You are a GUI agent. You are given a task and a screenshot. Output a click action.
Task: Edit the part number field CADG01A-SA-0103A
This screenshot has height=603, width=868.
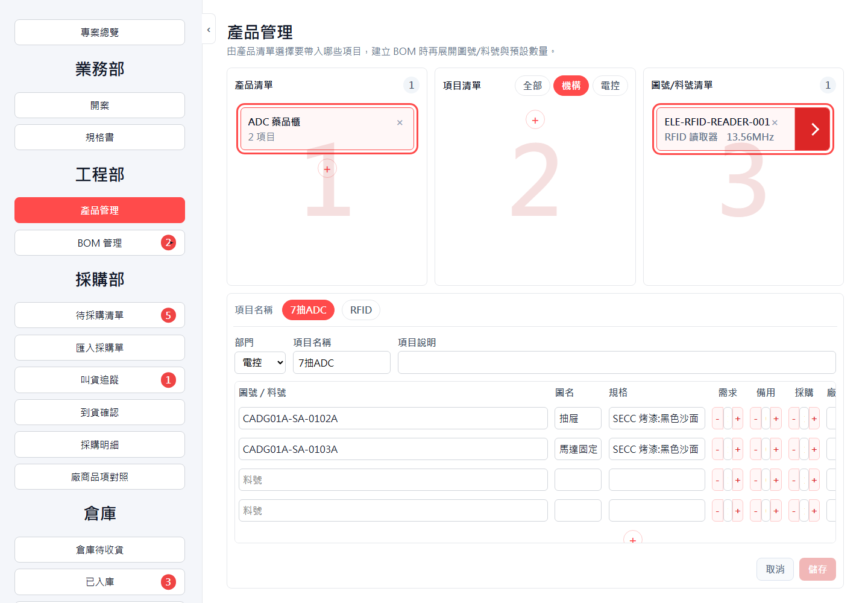[393, 449]
